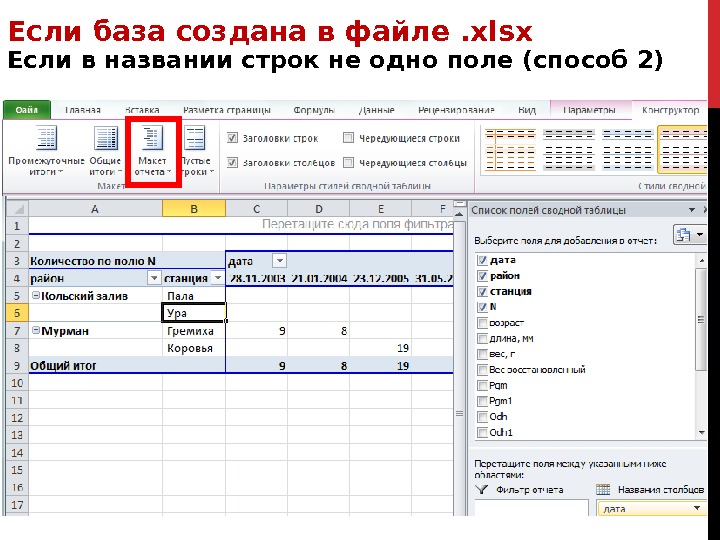
Task: Switch to the Данные ribbon tab
Action: click(377, 110)
